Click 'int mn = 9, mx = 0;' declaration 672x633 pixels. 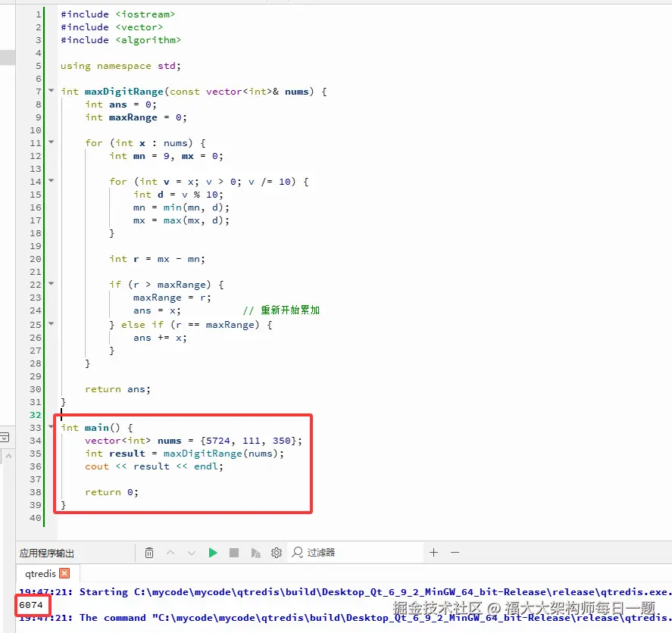pos(166,156)
